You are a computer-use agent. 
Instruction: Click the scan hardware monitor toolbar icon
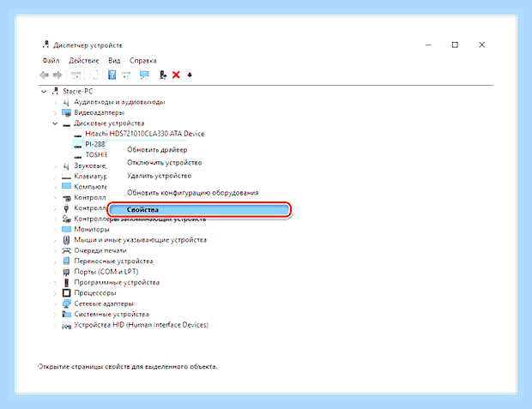pyautogui.click(x=144, y=75)
